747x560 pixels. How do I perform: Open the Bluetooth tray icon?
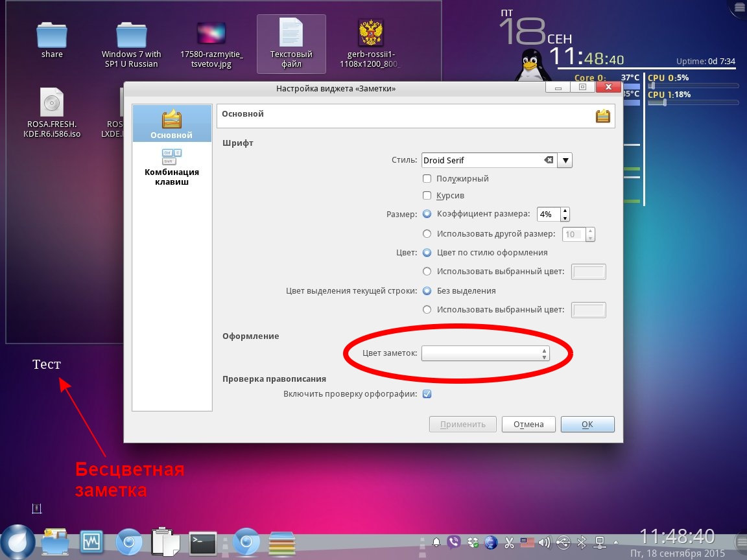[x=581, y=542]
